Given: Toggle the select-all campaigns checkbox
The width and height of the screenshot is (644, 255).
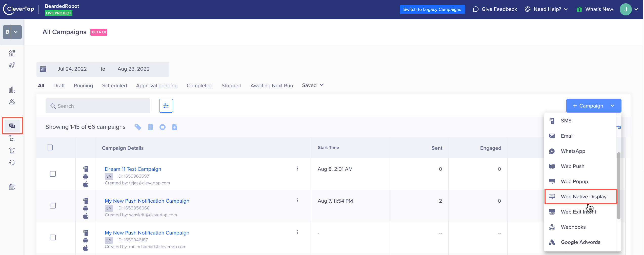Looking at the screenshot, I should pos(50,147).
